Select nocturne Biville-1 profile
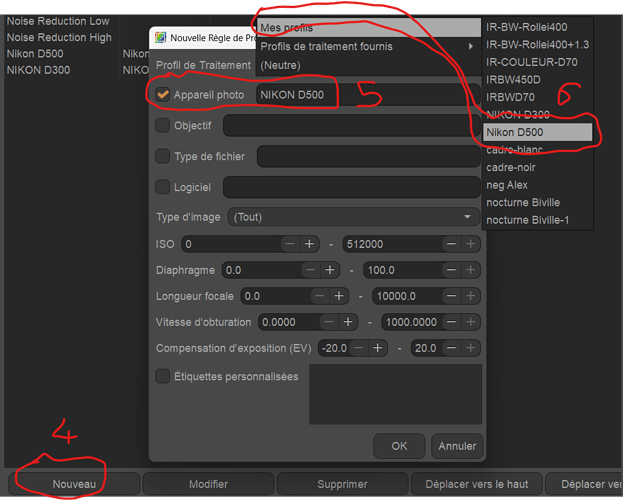Image resolution: width=623 pixels, height=500 pixels. click(537, 220)
